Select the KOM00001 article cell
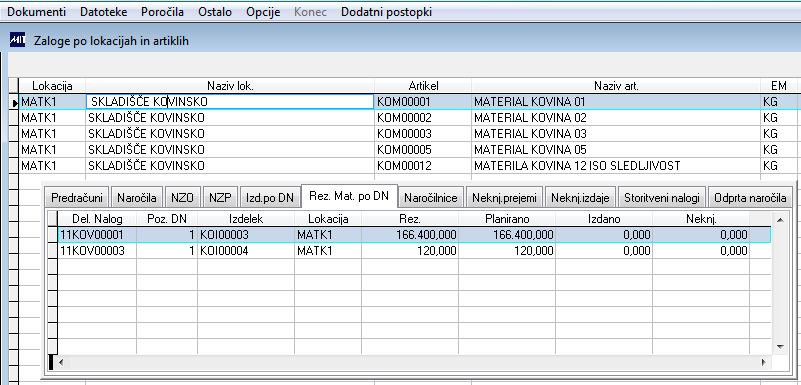 click(423, 102)
